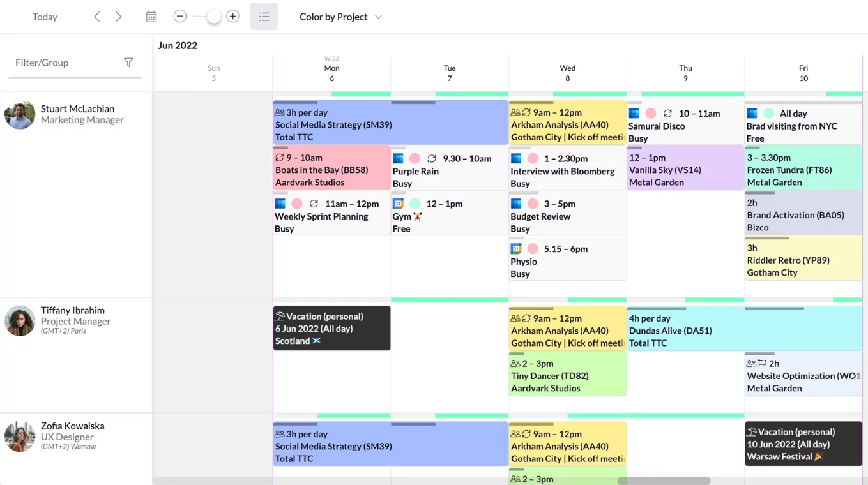The image size is (868, 485).
Task: Click the Outlook icon on Budget Review event
Action: (516, 204)
